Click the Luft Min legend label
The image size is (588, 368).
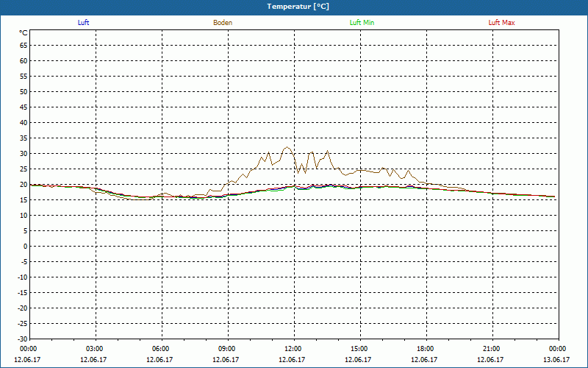(x=362, y=23)
